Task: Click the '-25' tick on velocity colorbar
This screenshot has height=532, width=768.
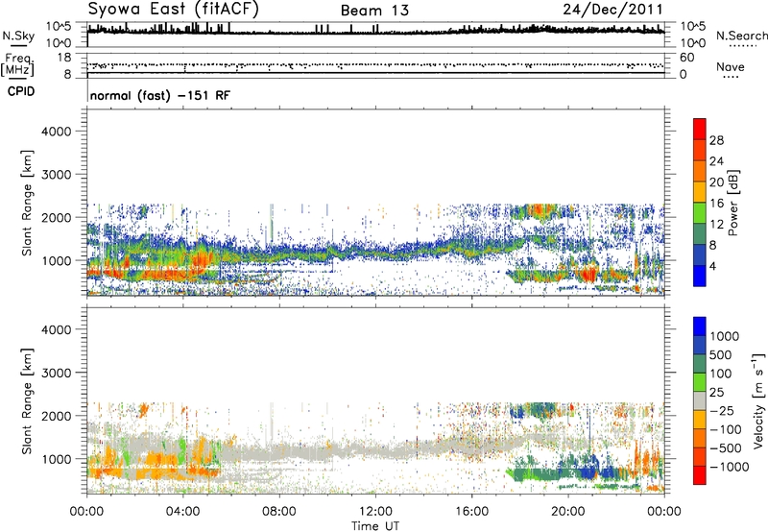Action: coord(722,410)
